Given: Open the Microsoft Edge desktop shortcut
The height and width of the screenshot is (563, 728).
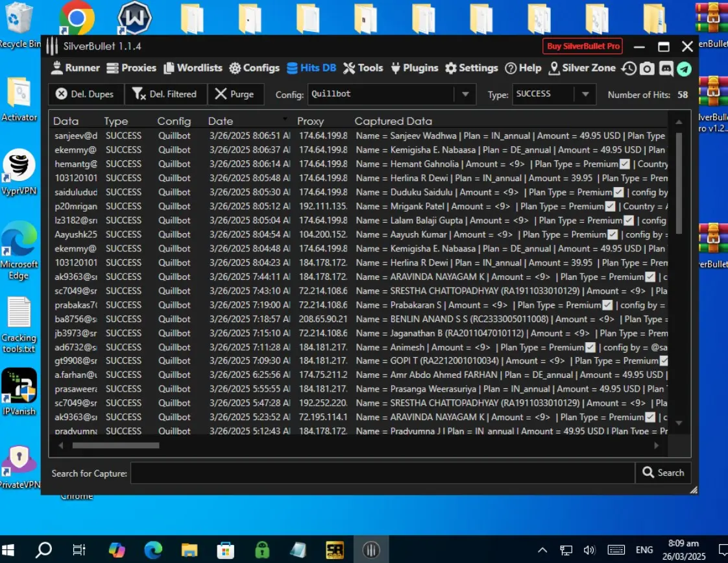Looking at the screenshot, I should click(19, 251).
